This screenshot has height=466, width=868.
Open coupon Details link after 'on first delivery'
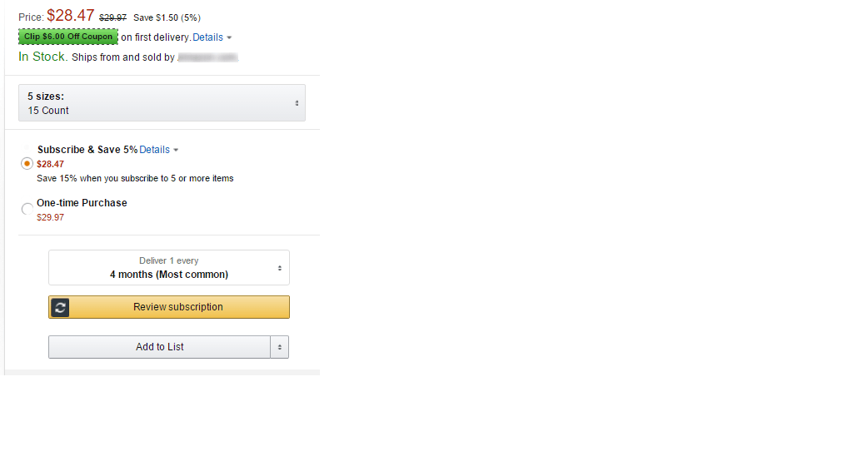[207, 37]
